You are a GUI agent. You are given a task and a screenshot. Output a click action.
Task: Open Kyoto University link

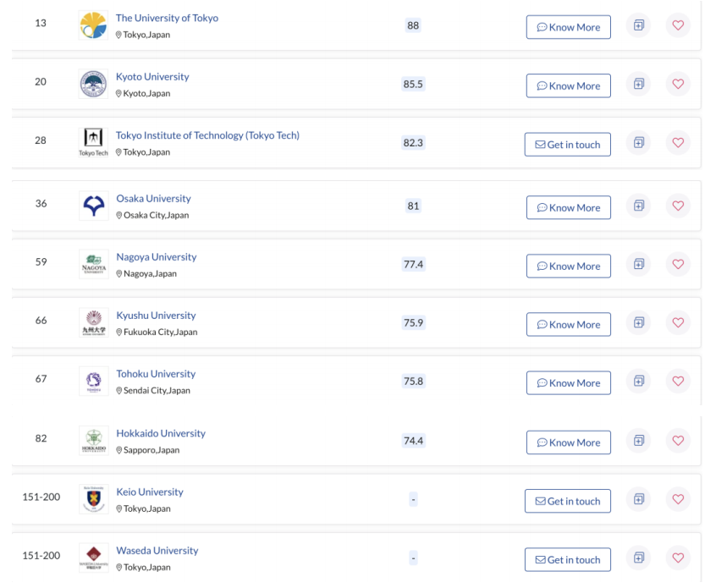pos(152,76)
